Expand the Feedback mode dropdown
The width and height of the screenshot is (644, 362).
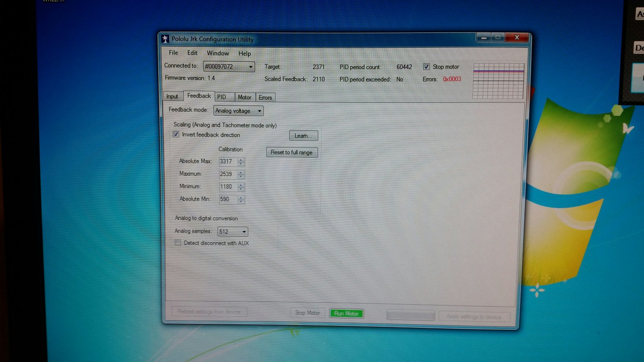tap(238, 111)
